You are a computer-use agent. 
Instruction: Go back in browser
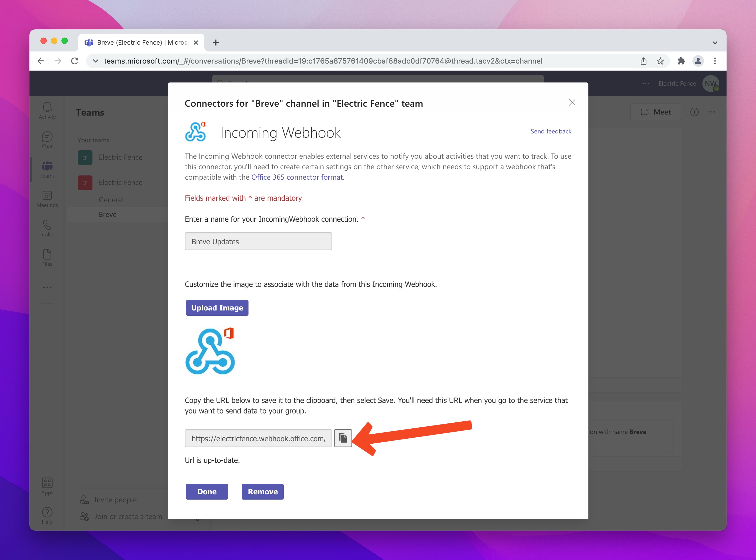pos(41,61)
